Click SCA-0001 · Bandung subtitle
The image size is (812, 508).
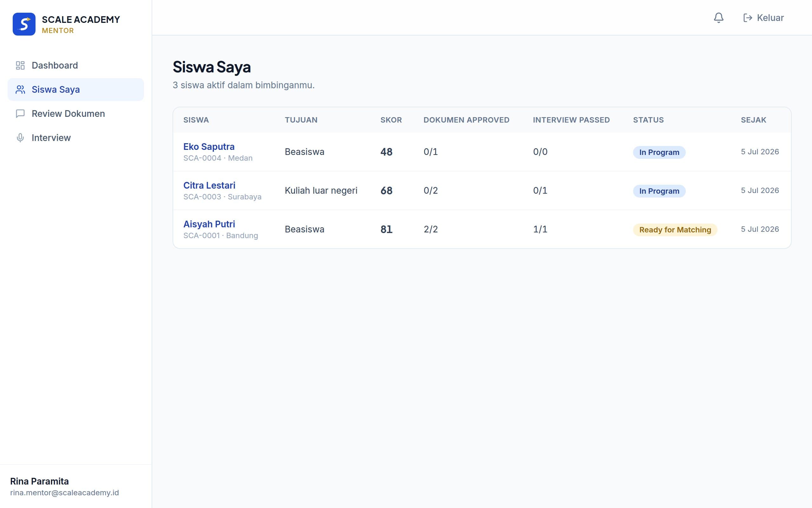pyautogui.click(x=220, y=235)
